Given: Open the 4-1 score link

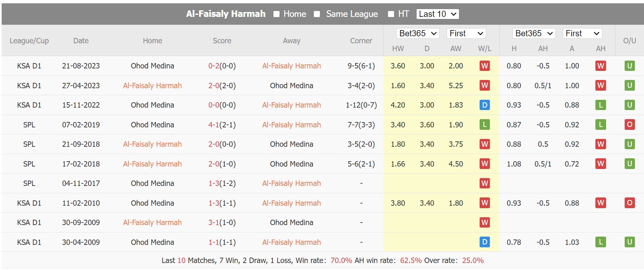Looking at the screenshot, I should (214, 124).
